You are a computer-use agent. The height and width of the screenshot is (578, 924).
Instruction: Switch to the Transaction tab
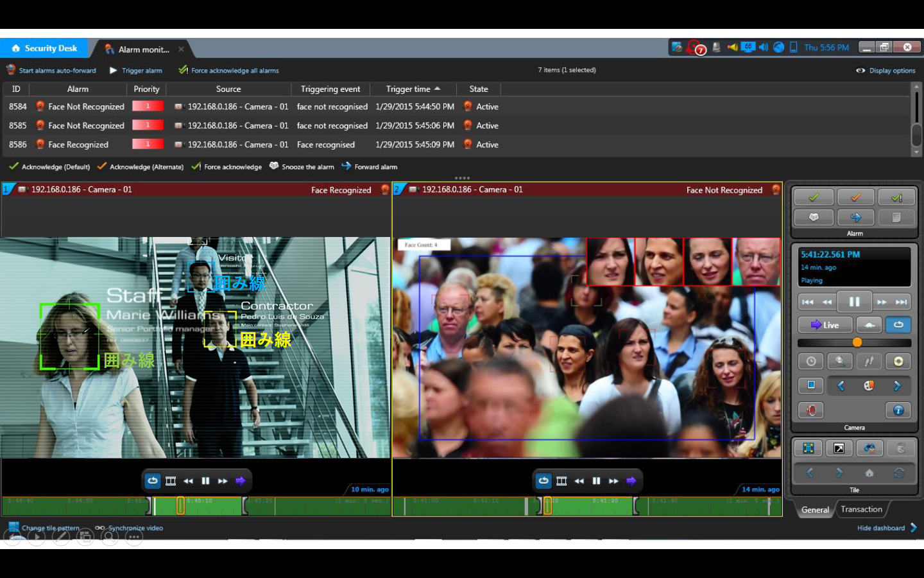(861, 509)
